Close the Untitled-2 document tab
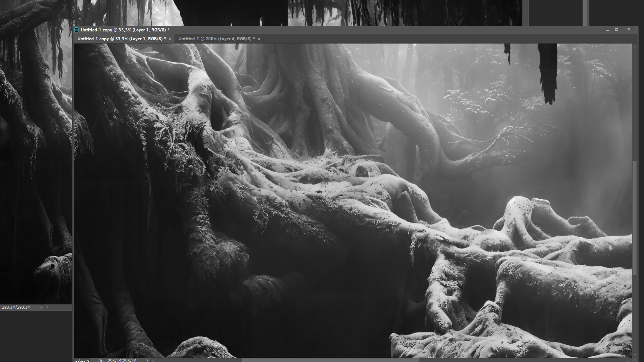Screen dimensions: 644x362 pos(259,39)
